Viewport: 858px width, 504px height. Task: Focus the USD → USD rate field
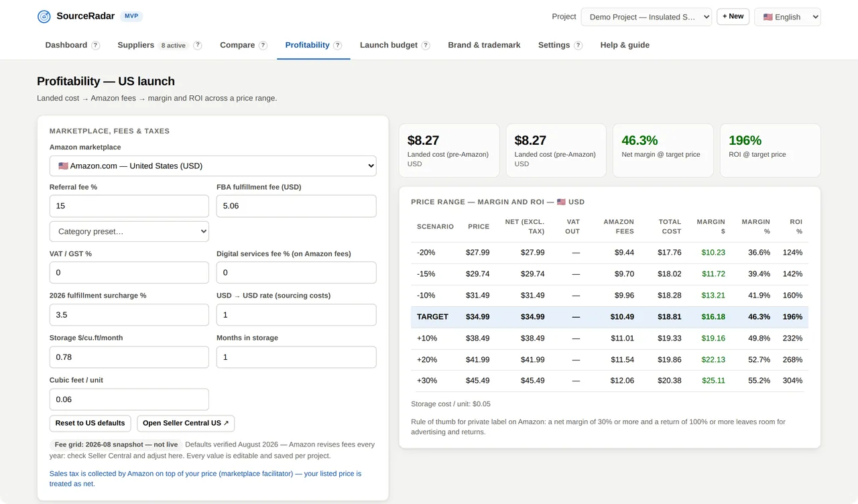tap(296, 315)
